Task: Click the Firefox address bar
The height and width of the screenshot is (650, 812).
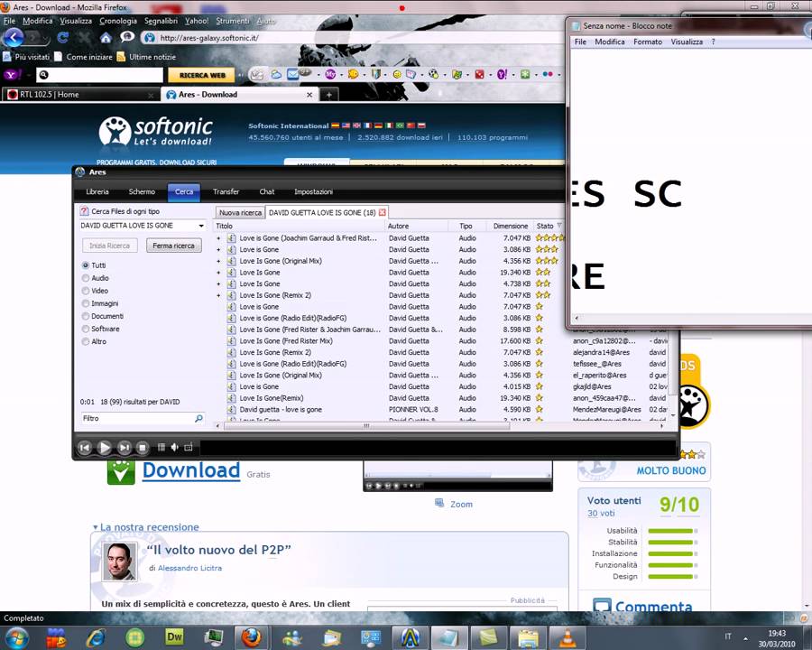Action: pyautogui.click(x=352, y=38)
